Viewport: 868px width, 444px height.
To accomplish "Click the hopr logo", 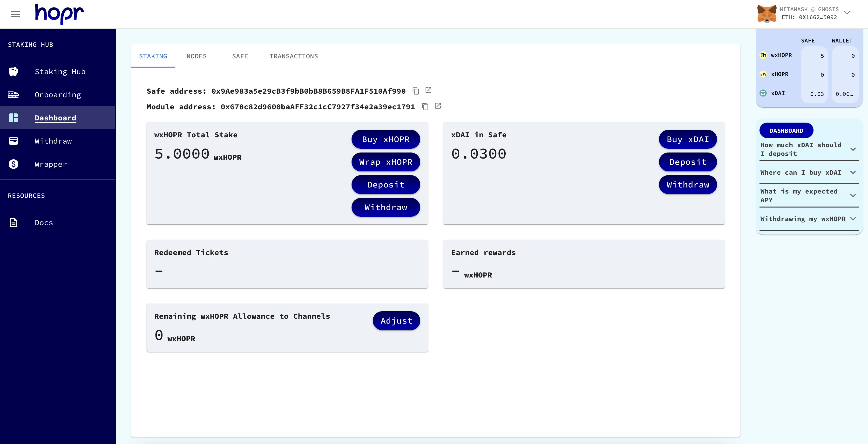I will click(59, 14).
